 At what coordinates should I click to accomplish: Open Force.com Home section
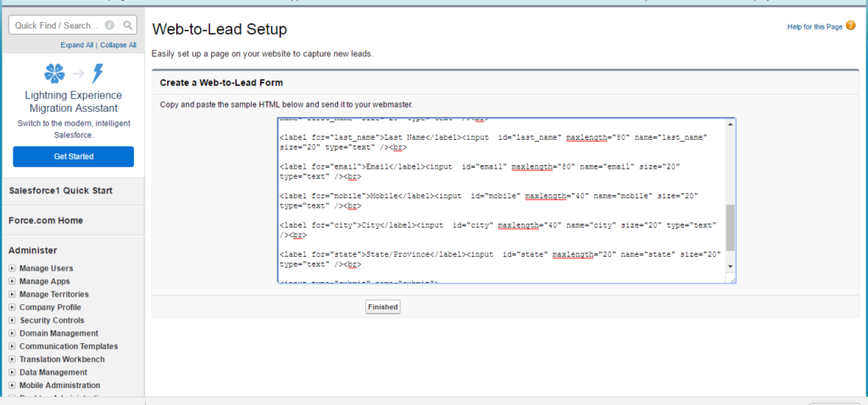[46, 220]
